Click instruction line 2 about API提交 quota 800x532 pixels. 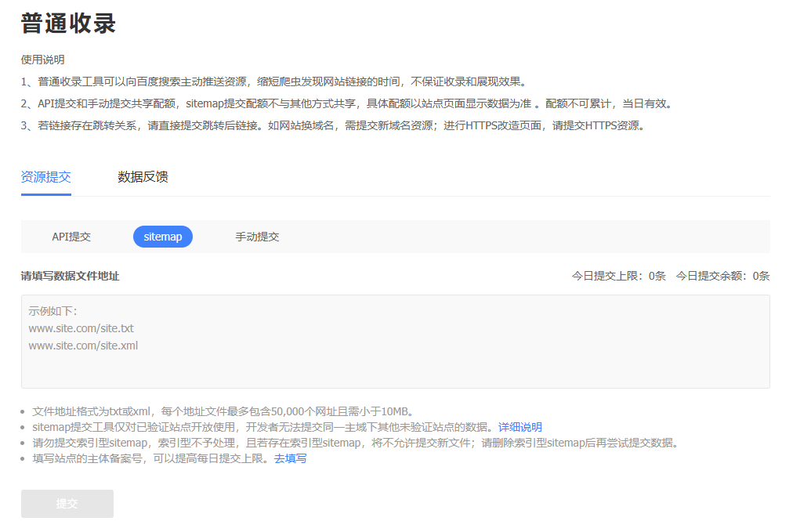click(348, 103)
